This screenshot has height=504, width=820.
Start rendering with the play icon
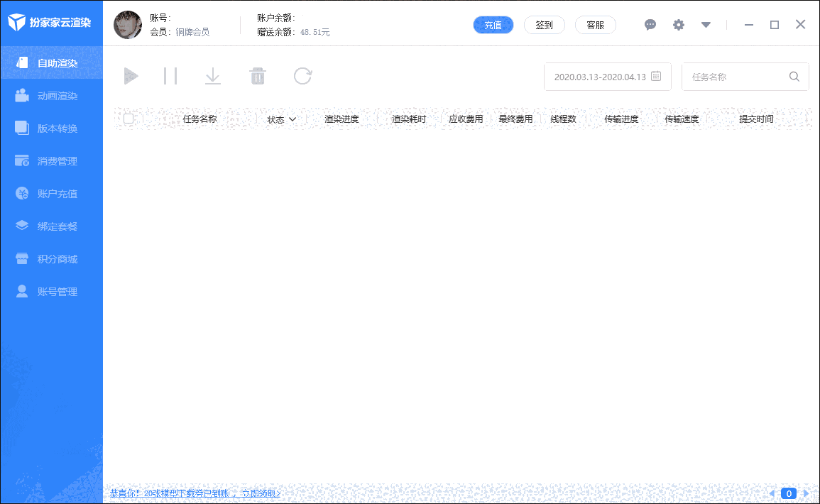pos(131,75)
